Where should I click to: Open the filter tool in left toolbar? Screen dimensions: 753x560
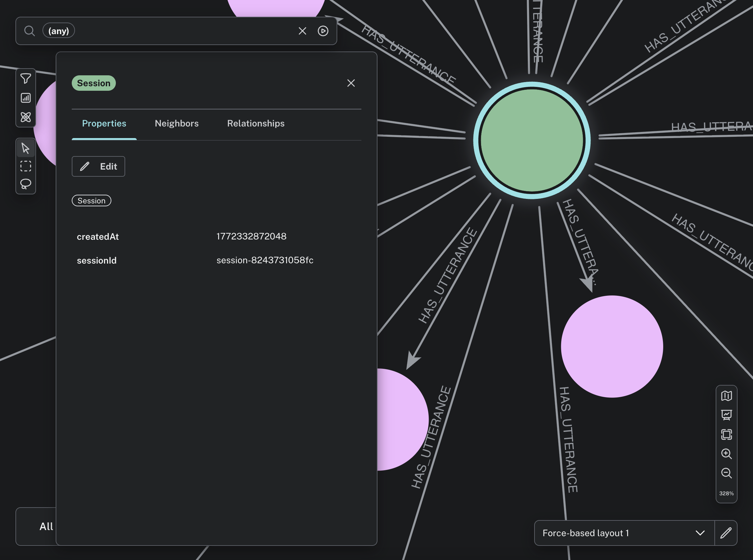26,79
